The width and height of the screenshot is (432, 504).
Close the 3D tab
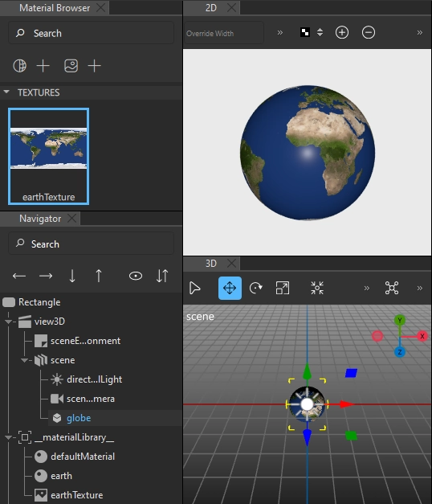(231, 264)
